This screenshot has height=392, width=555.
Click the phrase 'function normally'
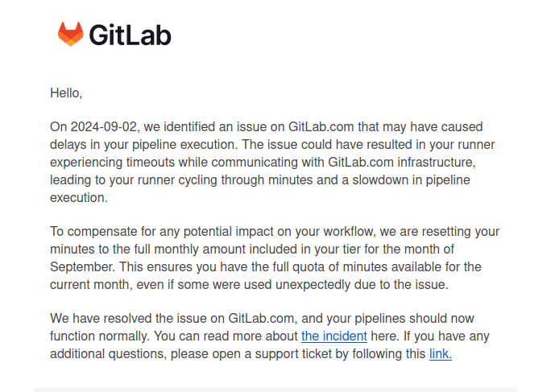pyautogui.click(x=99, y=336)
